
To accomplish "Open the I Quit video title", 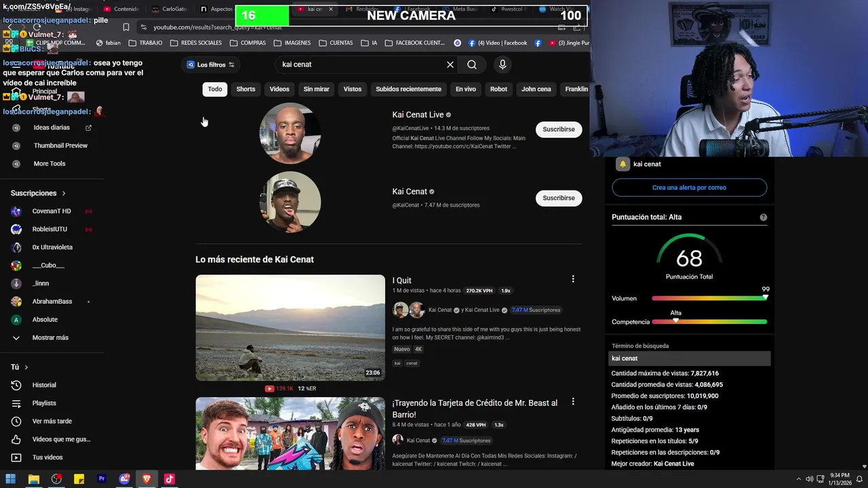I will coord(401,281).
